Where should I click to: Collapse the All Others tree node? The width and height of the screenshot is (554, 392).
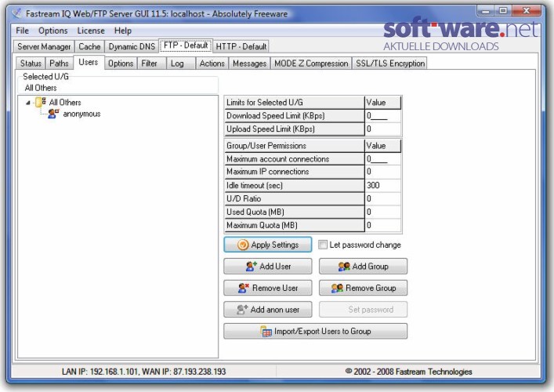[28, 103]
